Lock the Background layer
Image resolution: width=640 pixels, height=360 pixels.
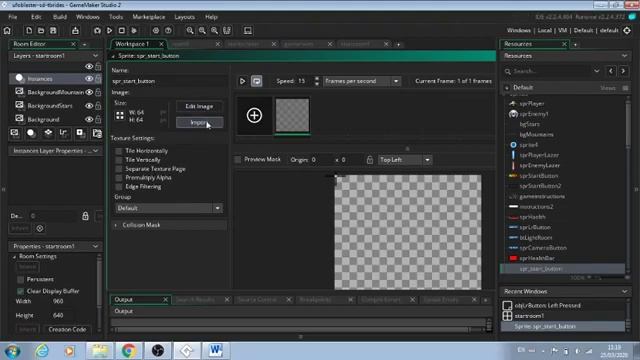pyautogui.click(x=98, y=119)
